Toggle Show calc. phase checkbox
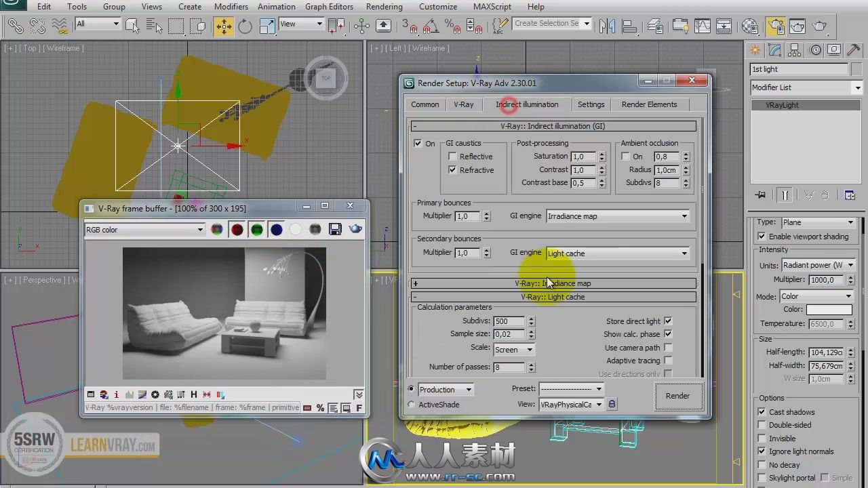868x488 pixels. (x=668, y=334)
